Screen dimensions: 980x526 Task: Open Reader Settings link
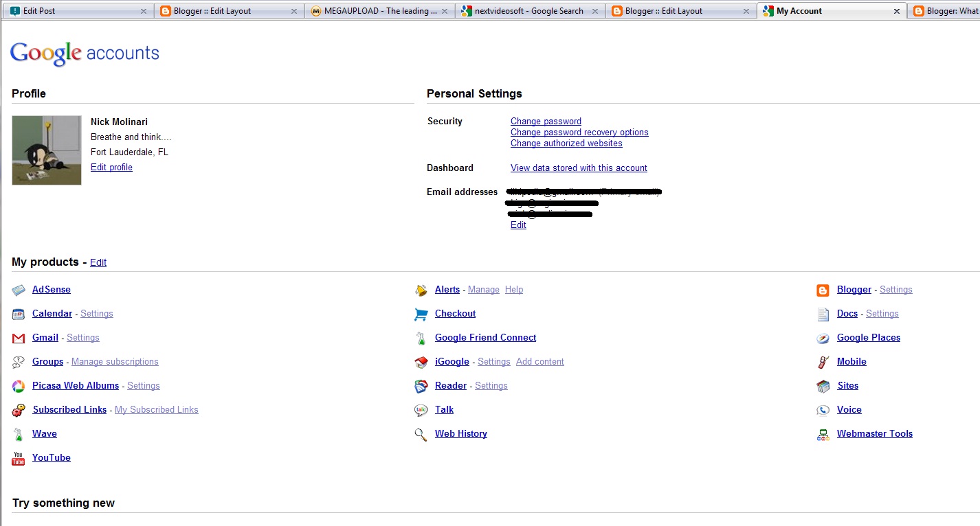[491, 386]
